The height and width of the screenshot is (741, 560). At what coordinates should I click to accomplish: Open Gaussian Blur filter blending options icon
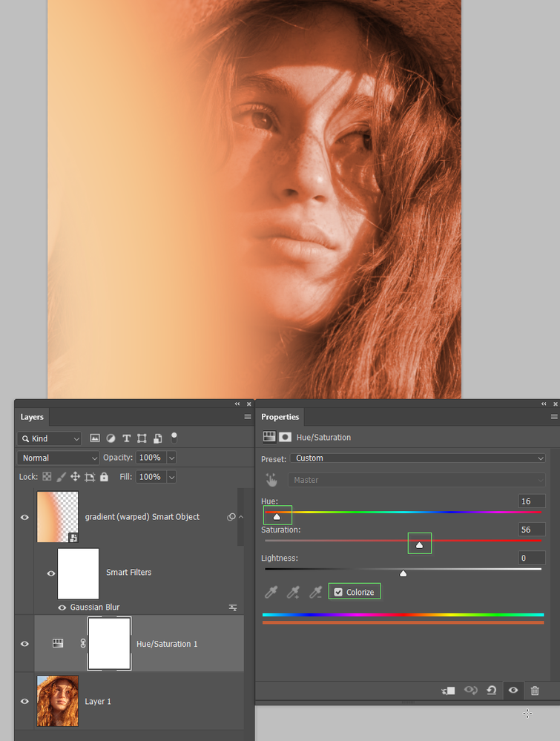233,607
